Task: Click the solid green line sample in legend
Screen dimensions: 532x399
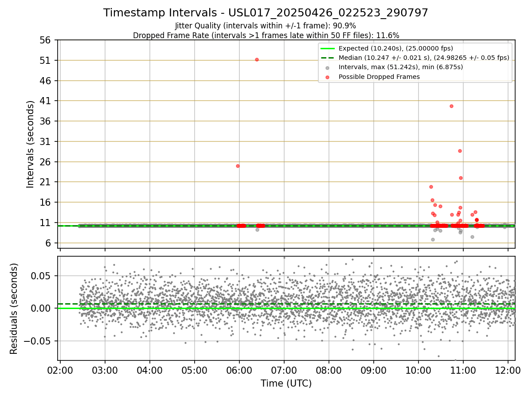Action: 327,48
